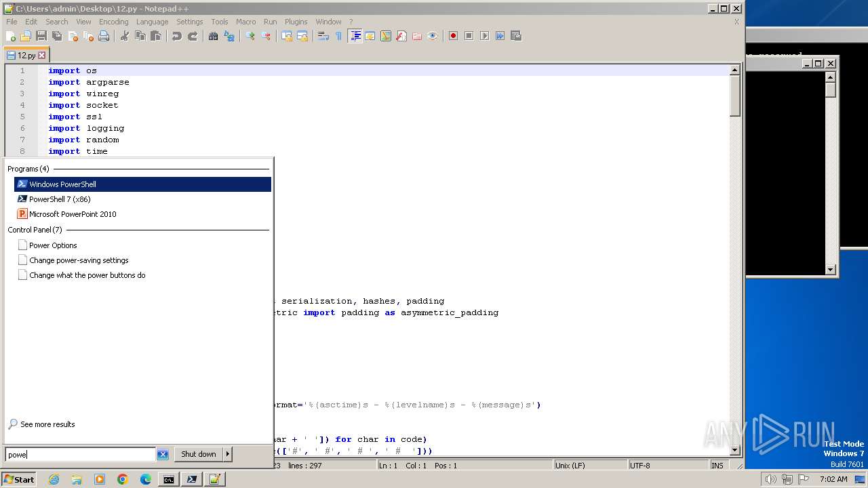Redo the action via toolbar

(x=193, y=36)
